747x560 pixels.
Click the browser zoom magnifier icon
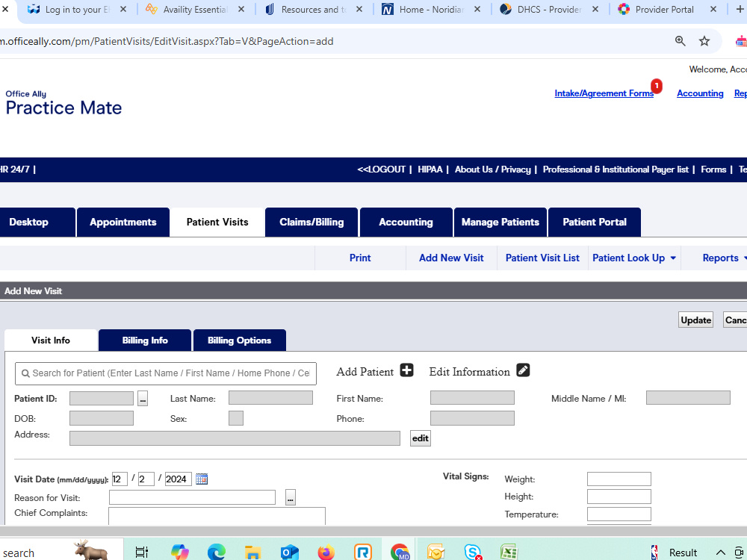pyautogui.click(x=681, y=41)
